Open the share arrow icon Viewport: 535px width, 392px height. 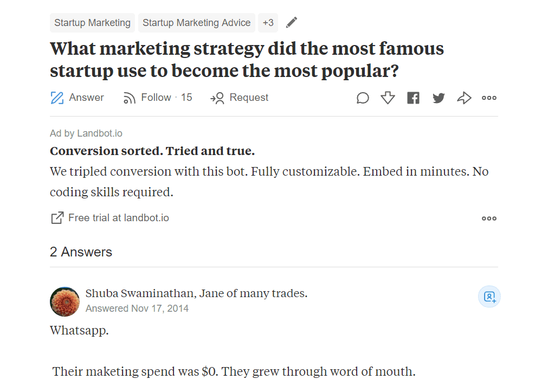click(x=464, y=98)
